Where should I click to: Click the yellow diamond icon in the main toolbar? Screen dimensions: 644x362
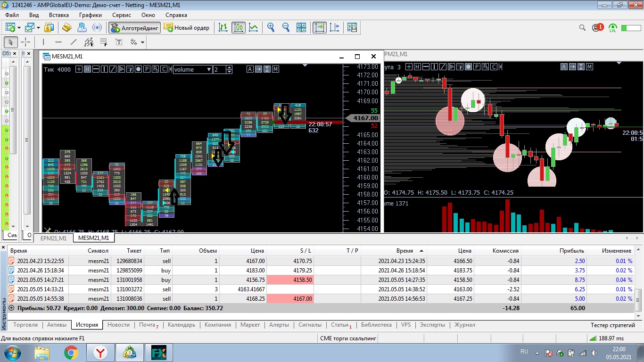click(67, 28)
